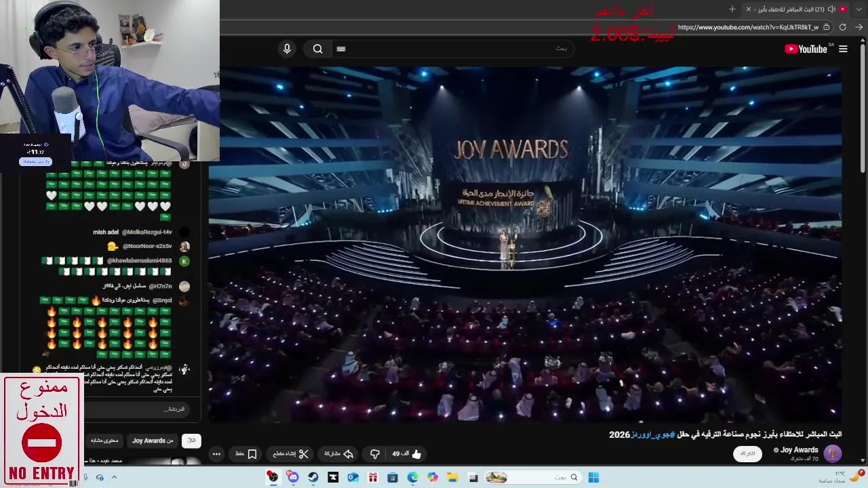868x488 pixels.
Task: Open chat user @khawlabenselami4863
Action: tap(140, 261)
